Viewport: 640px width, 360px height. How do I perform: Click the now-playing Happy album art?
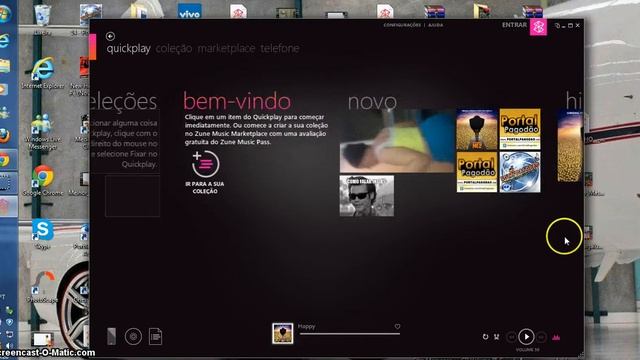(282, 333)
